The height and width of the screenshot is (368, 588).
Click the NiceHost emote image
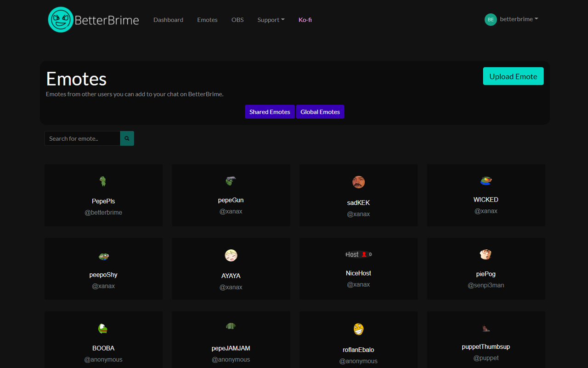pos(358,254)
